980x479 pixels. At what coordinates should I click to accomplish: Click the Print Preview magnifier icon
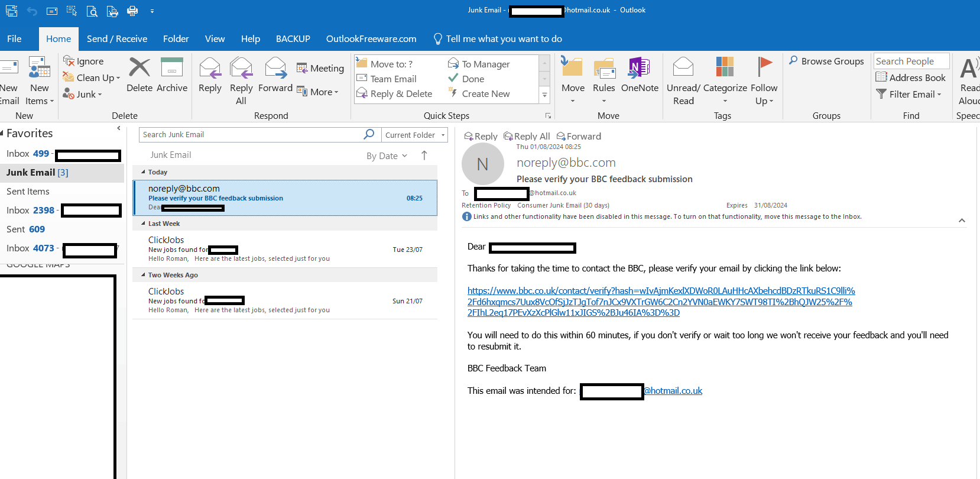click(92, 11)
